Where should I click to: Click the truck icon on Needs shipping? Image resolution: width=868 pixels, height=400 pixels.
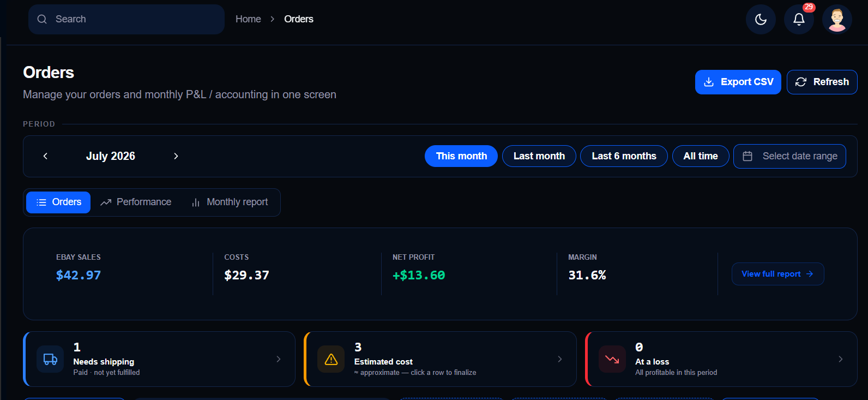tap(50, 359)
